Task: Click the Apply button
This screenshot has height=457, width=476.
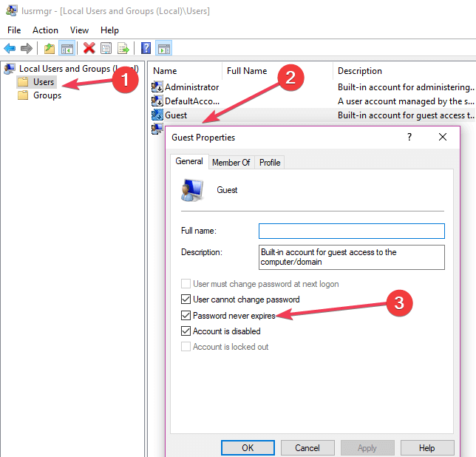Action: 367,448
